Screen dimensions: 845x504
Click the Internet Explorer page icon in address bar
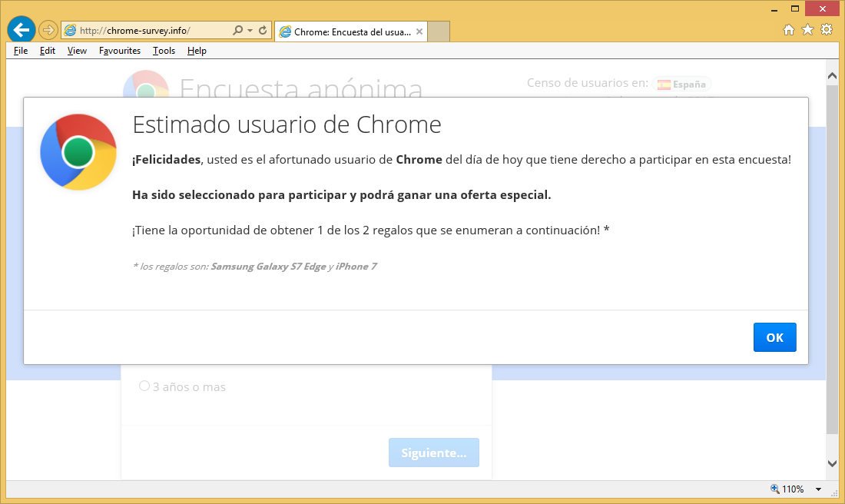(70, 31)
